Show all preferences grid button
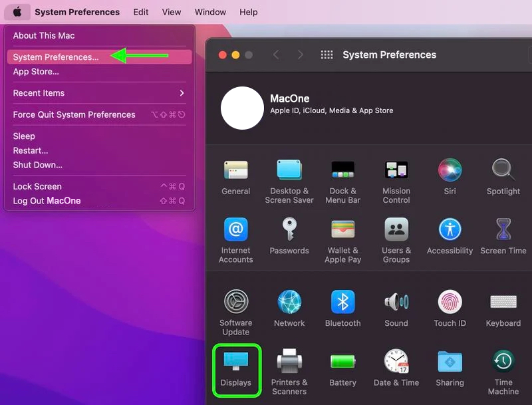The width and height of the screenshot is (532, 405). click(327, 55)
